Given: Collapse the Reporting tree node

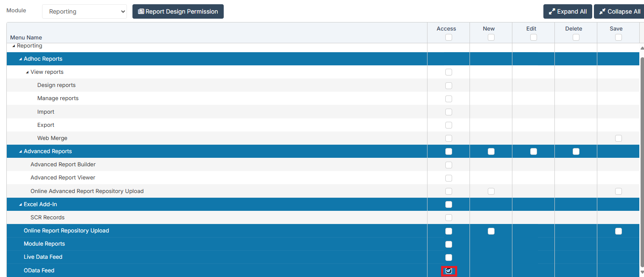Looking at the screenshot, I should click(x=14, y=46).
